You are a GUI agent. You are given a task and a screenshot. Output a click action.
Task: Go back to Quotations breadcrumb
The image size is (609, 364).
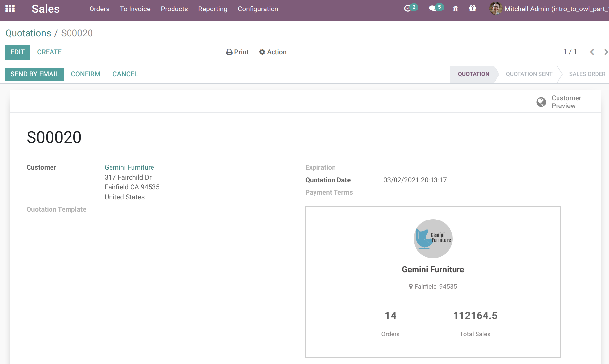click(x=28, y=33)
